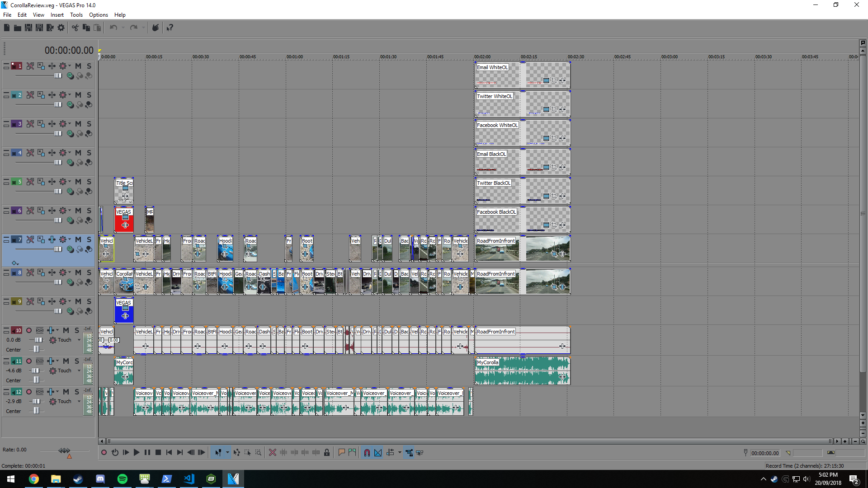868x488 pixels.
Task: Click the Open folder toolbar icon
Action: point(18,28)
